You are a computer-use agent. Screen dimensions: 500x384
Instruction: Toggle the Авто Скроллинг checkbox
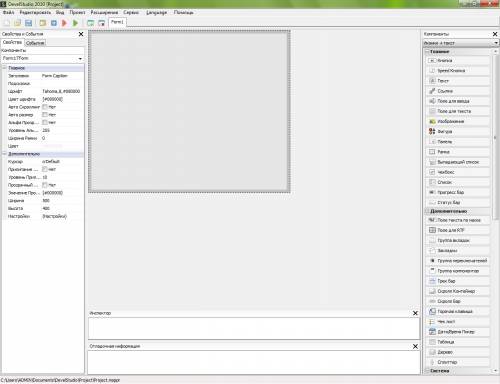(x=45, y=107)
